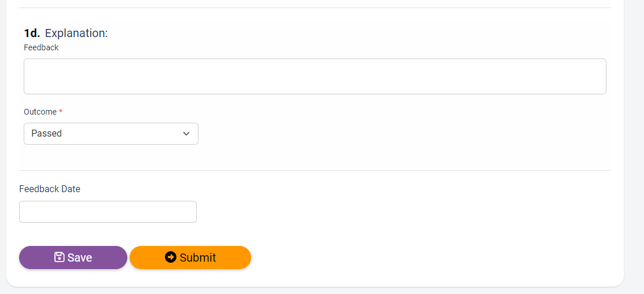Submit the form with the orange button
The height and width of the screenshot is (294, 644).
190,258
